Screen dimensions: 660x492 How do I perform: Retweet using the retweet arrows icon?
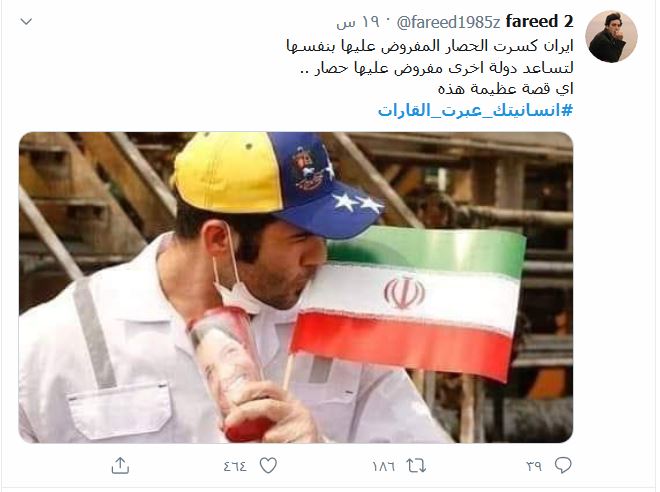pyautogui.click(x=416, y=466)
